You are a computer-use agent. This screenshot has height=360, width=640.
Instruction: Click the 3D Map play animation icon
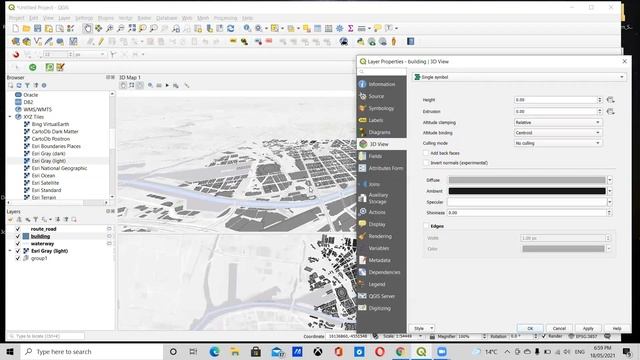pyautogui.click(x=167, y=85)
